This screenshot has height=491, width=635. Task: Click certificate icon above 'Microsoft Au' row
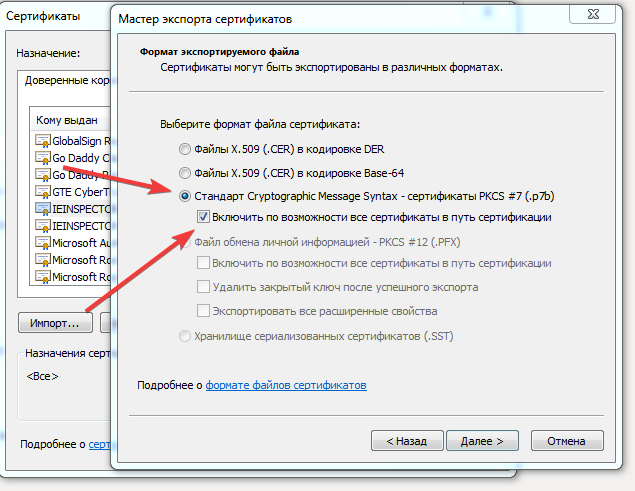[x=43, y=226]
